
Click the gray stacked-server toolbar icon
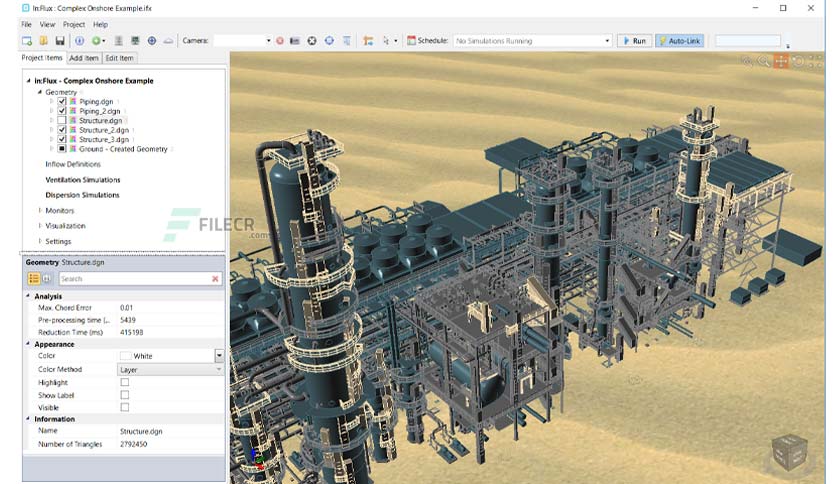(x=118, y=41)
